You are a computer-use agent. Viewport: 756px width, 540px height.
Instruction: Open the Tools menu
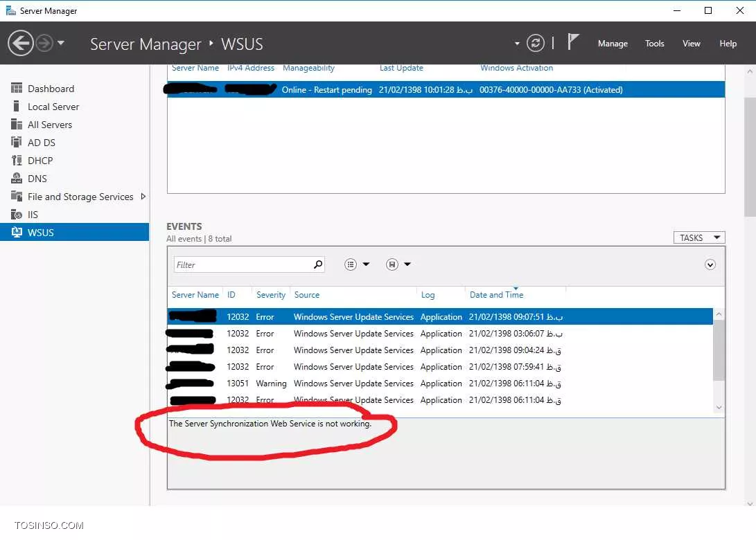(654, 44)
